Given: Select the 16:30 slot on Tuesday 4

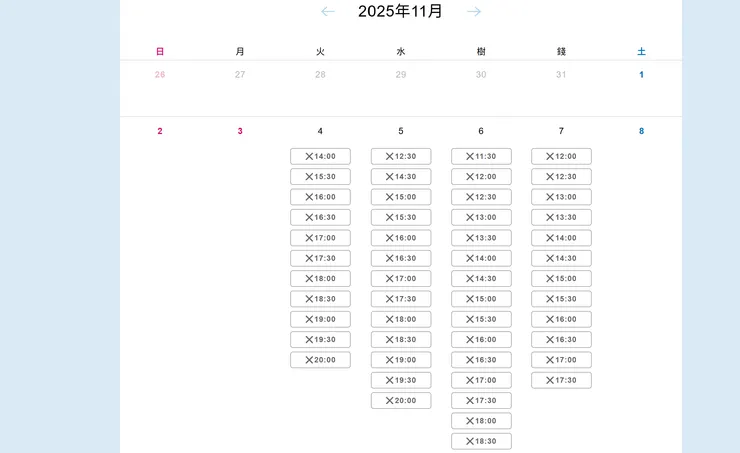Looking at the screenshot, I should (x=320, y=217).
